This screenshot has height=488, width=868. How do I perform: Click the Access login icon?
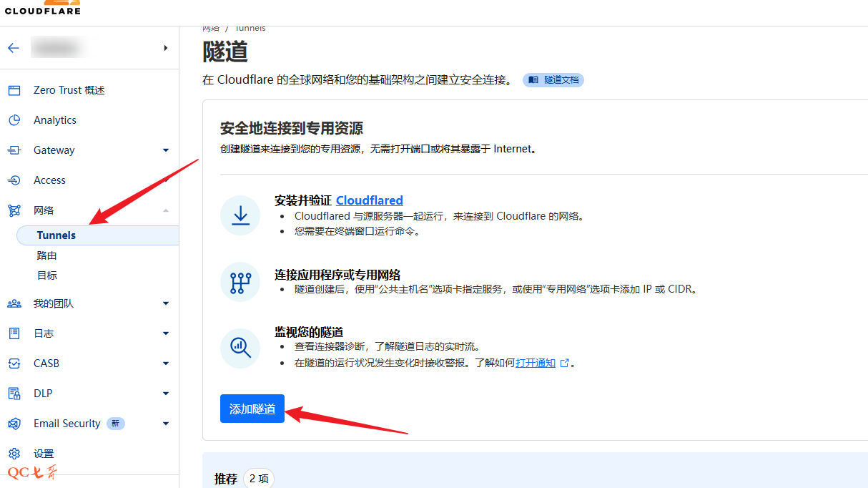point(14,180)
